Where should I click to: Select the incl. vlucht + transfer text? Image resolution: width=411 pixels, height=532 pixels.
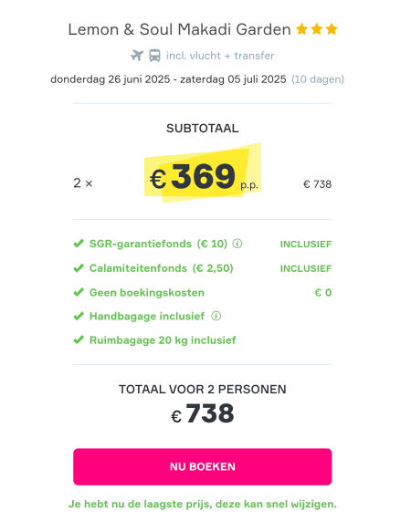tap(220, 56)
